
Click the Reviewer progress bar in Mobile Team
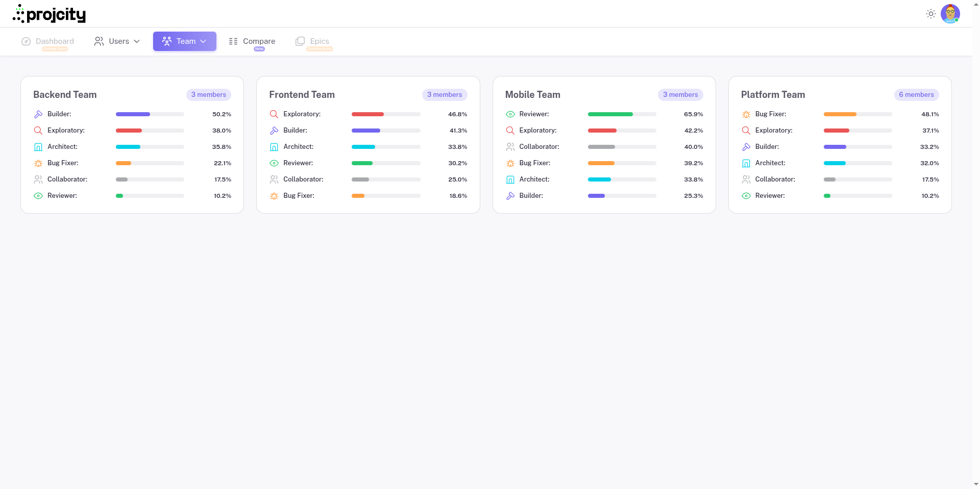tap(622, 114)
